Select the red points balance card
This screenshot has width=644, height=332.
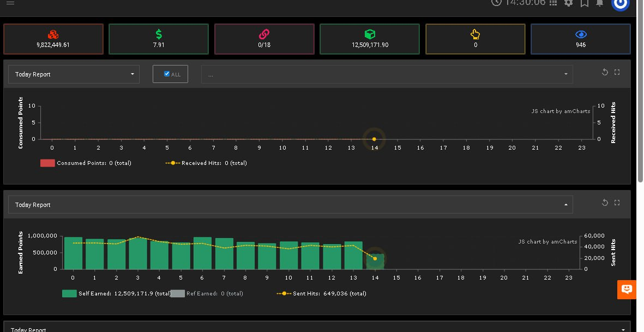(53, 39)
